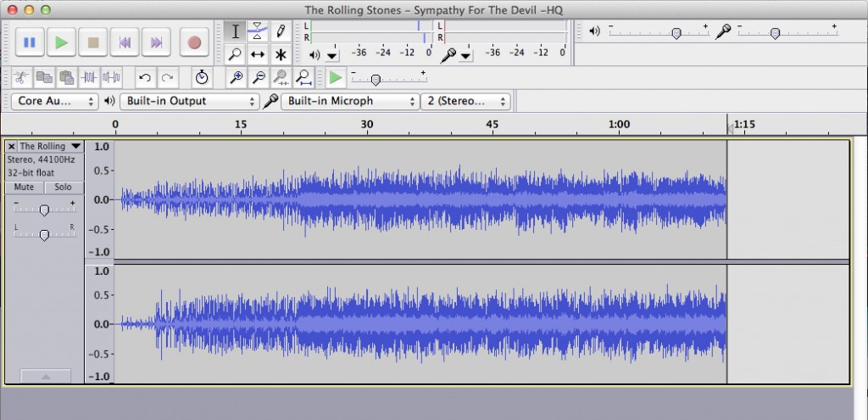Click the Fit Selection zoom icon
868x420 pixels.
point(281,77)
